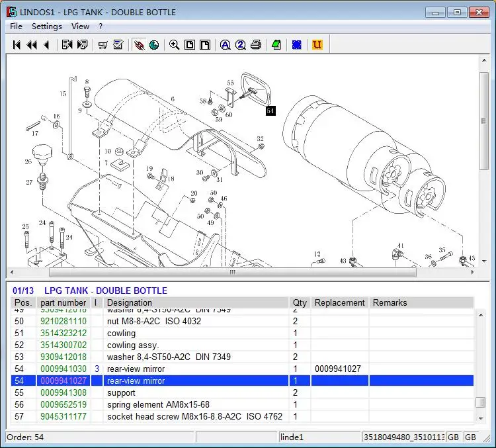The height and width of the screenshot is (448, 496).
Task: Click the Qty column header
Action: [x=300, y=302]
